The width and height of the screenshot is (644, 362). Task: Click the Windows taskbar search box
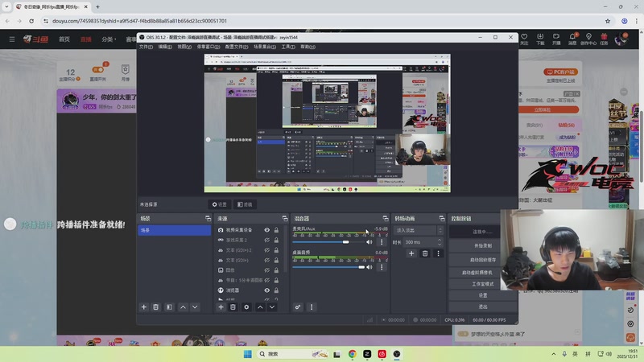pos(293,354)
